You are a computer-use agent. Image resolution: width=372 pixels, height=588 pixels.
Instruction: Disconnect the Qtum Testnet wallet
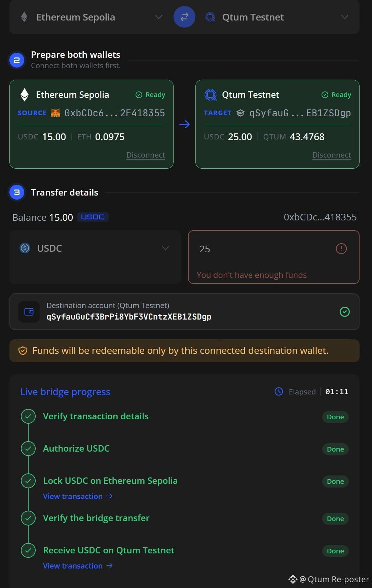[332, 155]
